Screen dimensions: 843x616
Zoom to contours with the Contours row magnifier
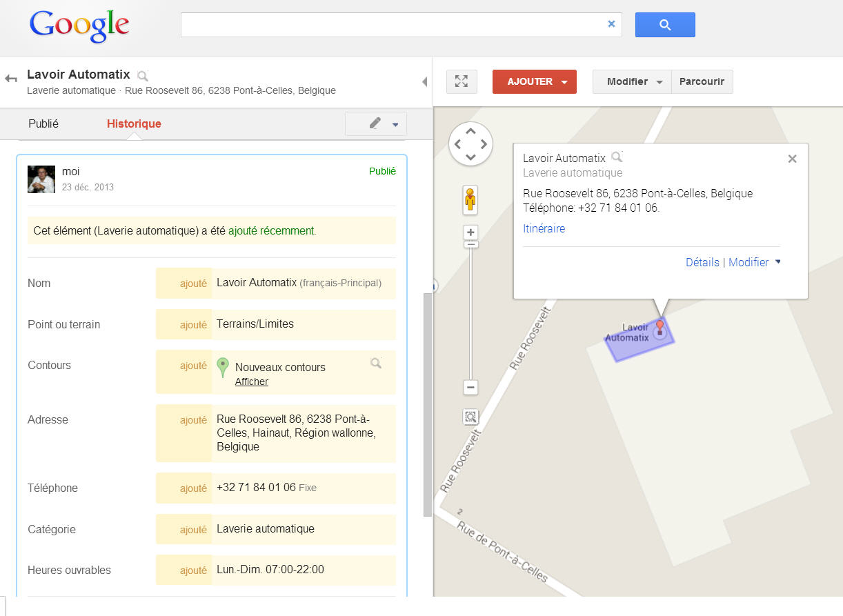tap(376, 363)
